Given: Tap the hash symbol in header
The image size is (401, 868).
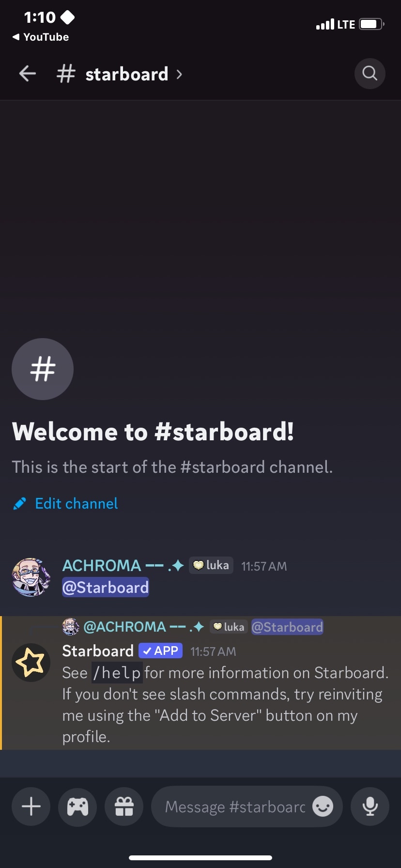Looking at the screenshot, I should click(66, 74).
